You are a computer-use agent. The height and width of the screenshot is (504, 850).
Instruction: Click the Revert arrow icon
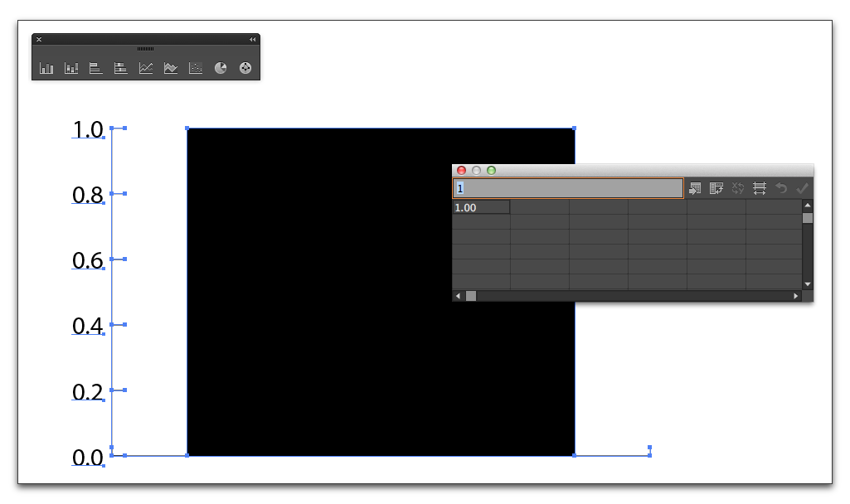point(781,188)
